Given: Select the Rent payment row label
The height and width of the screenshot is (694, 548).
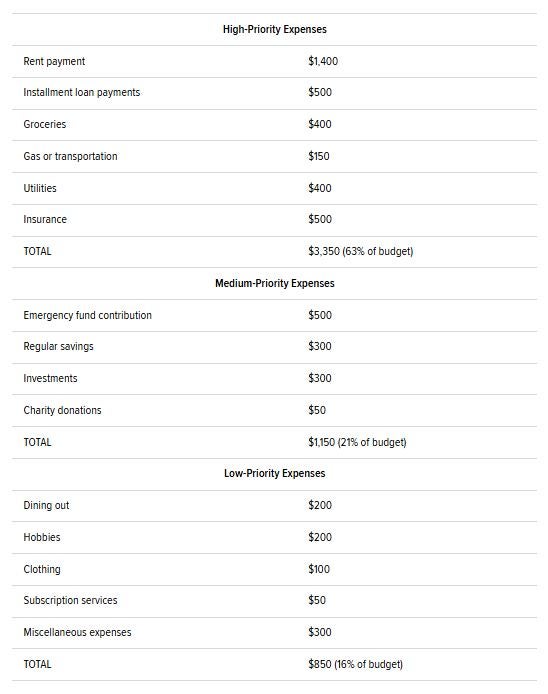Looking at the screenshot, I should [x=54, y=61].
